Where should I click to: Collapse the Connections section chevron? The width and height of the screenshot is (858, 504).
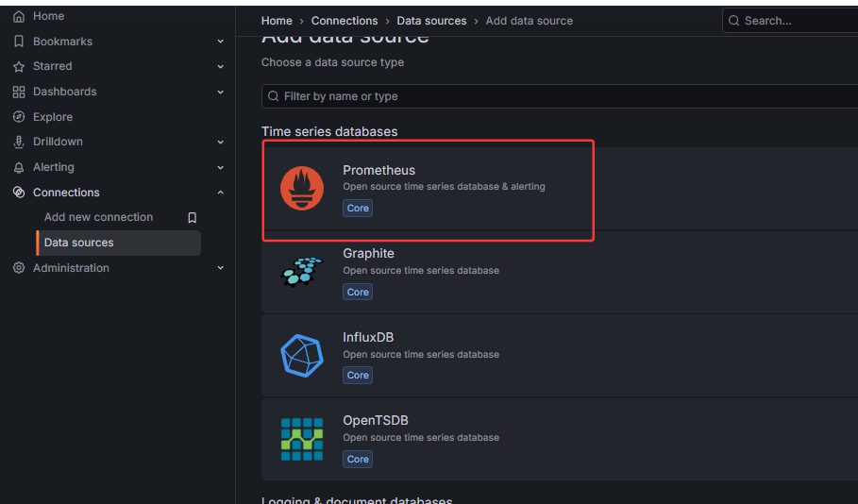tap(221, 193)
